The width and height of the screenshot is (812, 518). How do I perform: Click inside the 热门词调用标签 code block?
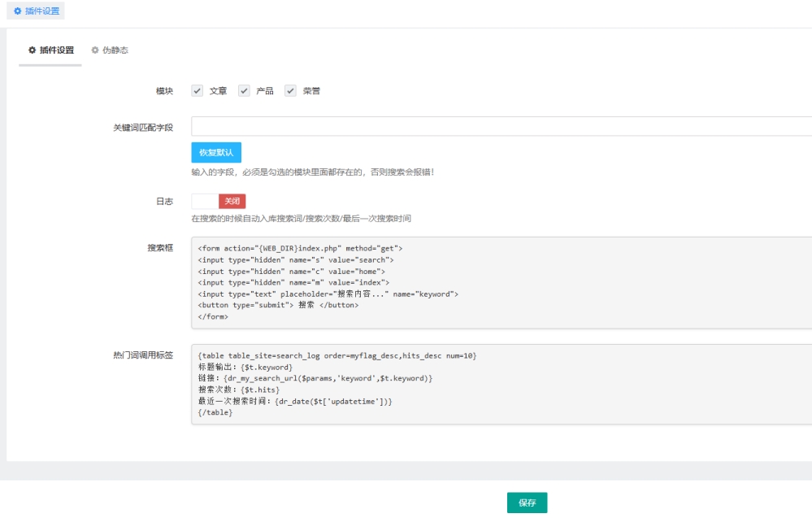pos(501,384)
